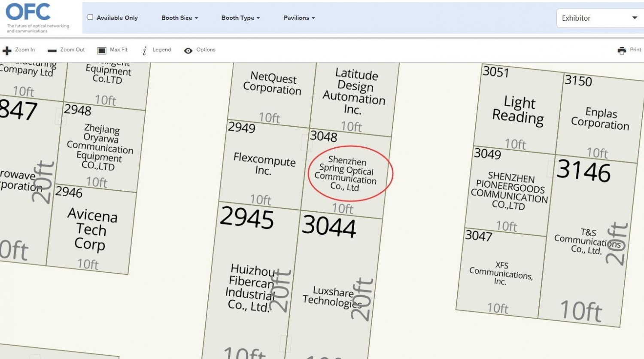
Task: Select the T&S Communications Co., Ltd. booth
Action: click(587, 242)
